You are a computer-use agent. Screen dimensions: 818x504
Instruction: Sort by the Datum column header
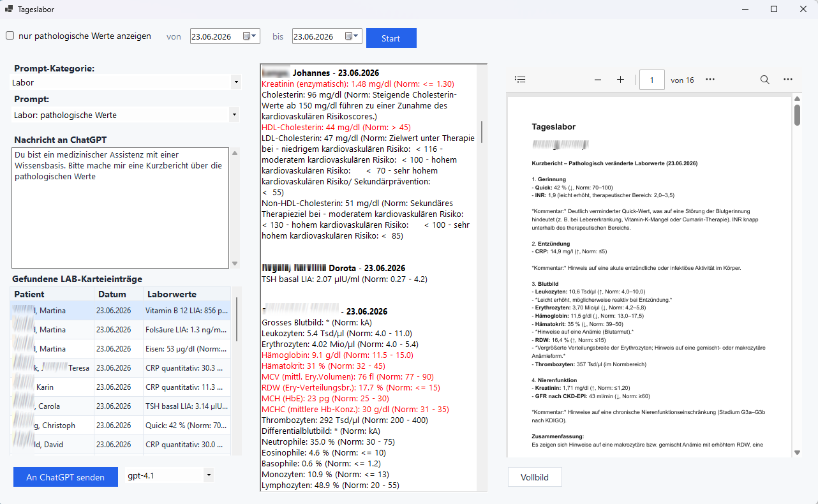click(118, 294)
